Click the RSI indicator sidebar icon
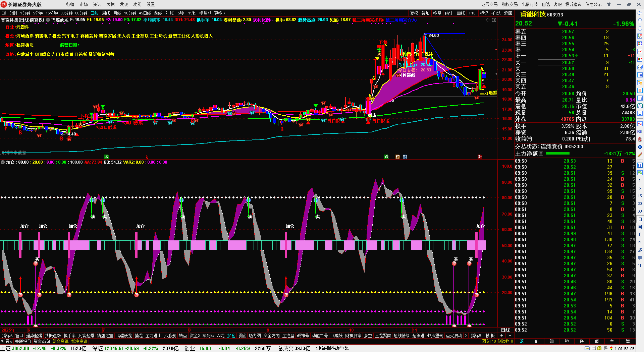This screenshot has height=352, width=644. pos(640,131)
